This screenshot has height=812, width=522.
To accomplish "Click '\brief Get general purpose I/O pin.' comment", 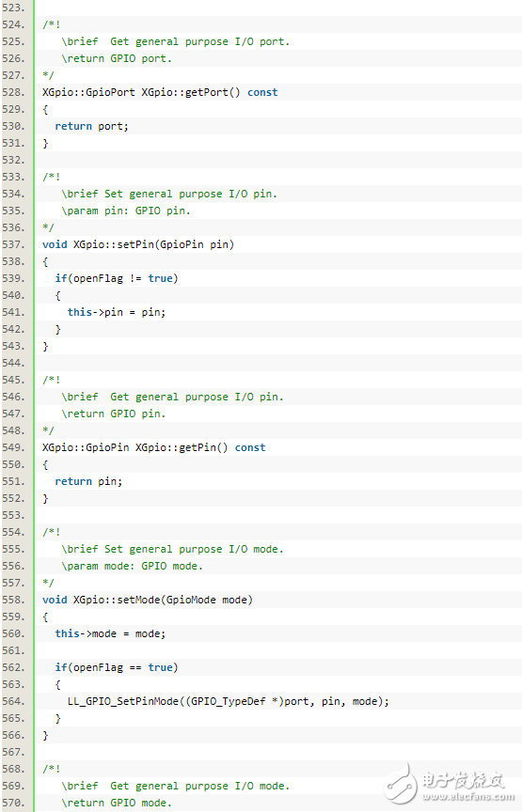I will pyautogui.click(x=172, y=398).
